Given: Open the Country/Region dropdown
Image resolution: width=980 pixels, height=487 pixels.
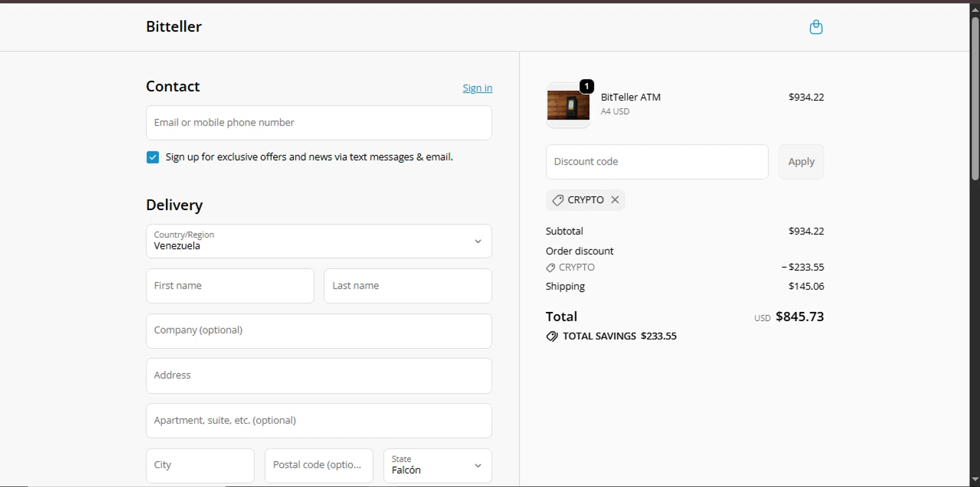Looking at the screenshot, I should (319, 241).
